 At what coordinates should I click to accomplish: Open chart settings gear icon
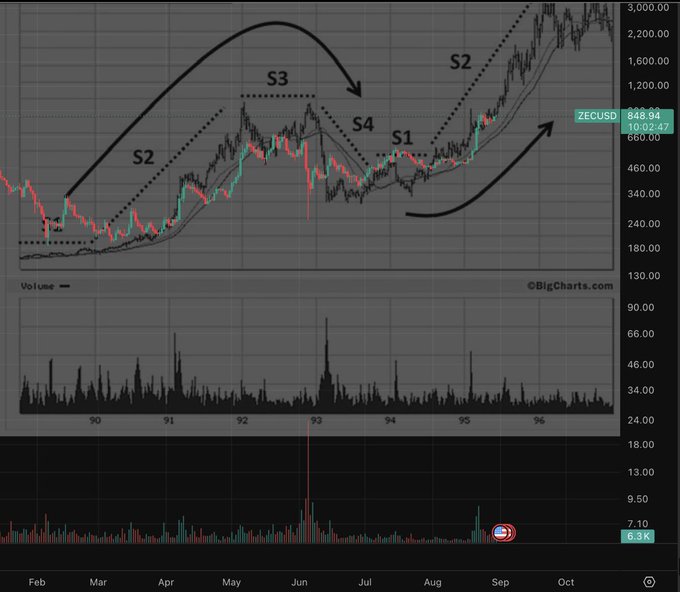(649, 582)
